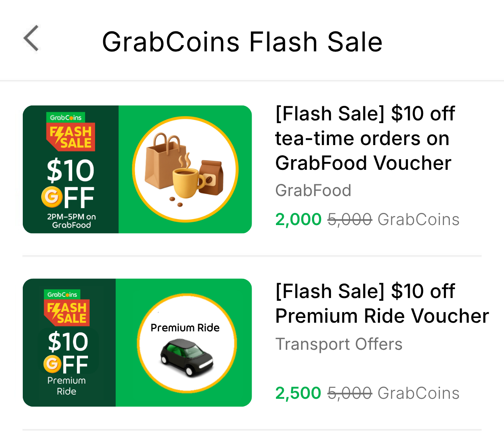This screenshot has width=504, height=438.
Task: Click the GrabCoins logo tag on the GrabFood banner
Action: pos(66,117)
